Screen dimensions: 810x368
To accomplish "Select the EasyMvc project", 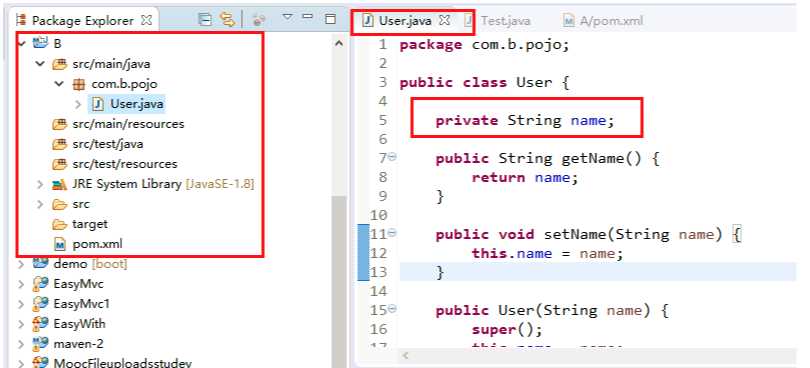I will tap(79, 284).
